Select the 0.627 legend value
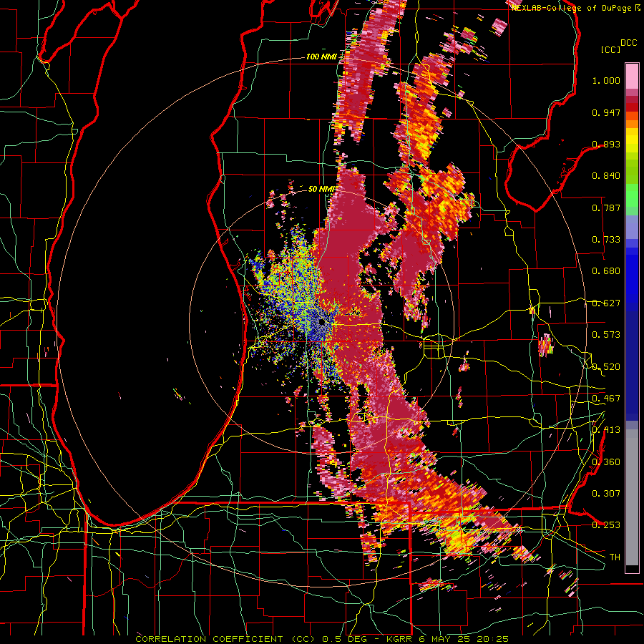 coord(606,303)
